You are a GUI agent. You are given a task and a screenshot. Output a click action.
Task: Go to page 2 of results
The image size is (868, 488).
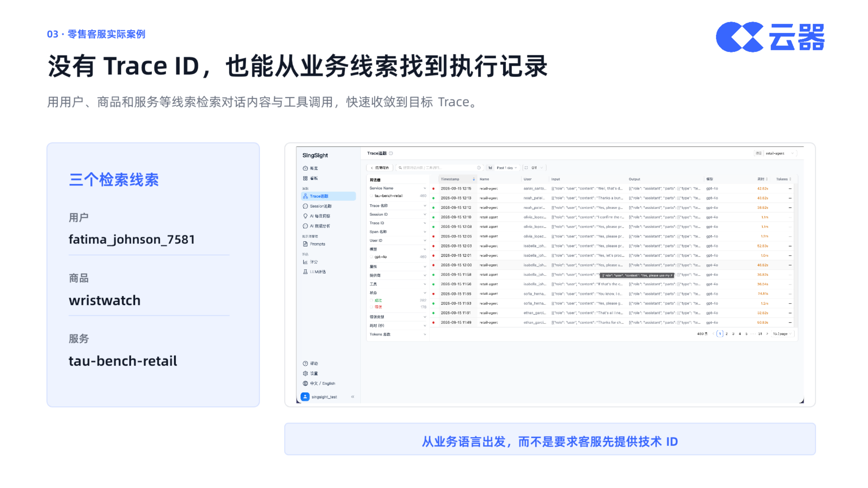(x=726, y=334)
